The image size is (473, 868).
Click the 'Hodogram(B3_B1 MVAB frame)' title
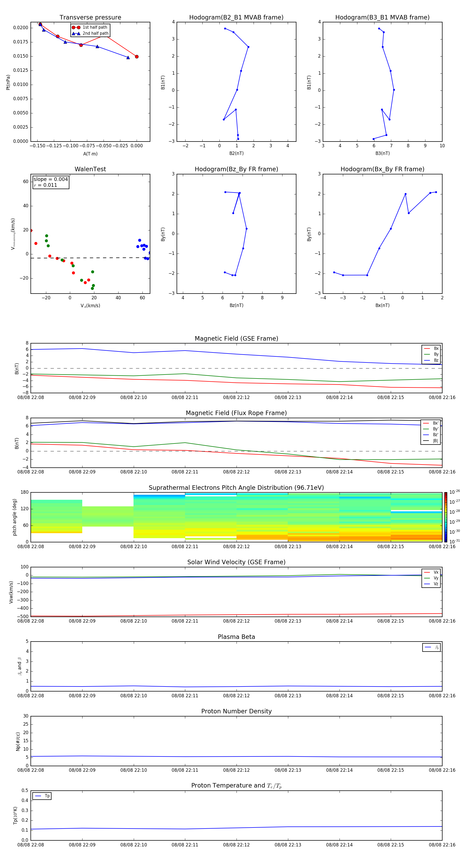[382, 18]
